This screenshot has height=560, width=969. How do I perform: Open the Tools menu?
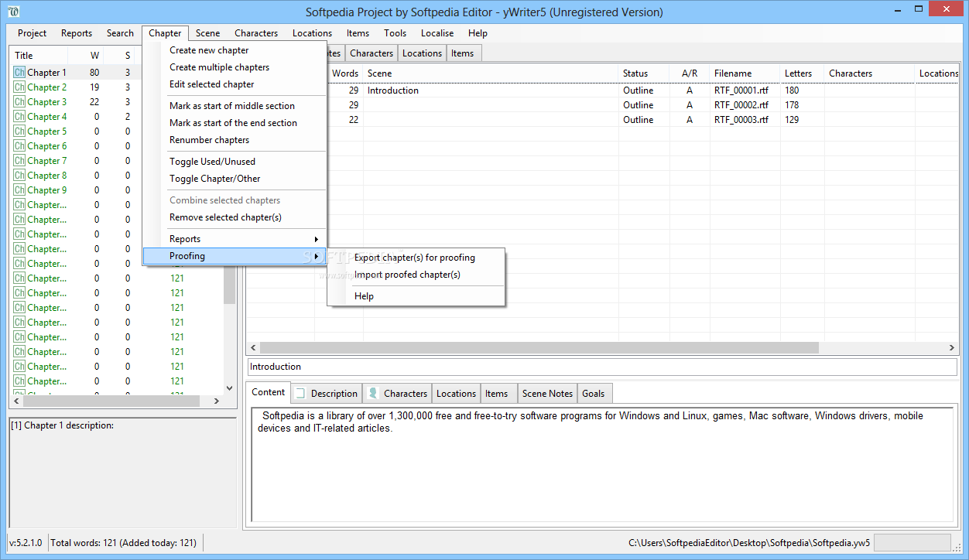point(395,33)
